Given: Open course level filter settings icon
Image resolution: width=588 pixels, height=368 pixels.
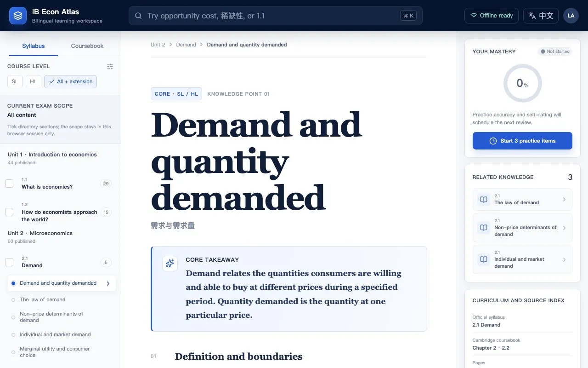Looking at the screenshot, I should (110, 66).
